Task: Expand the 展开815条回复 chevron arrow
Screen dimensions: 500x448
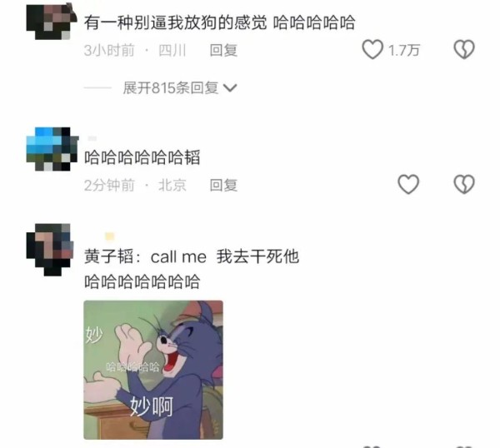Action: coord(230,87)
